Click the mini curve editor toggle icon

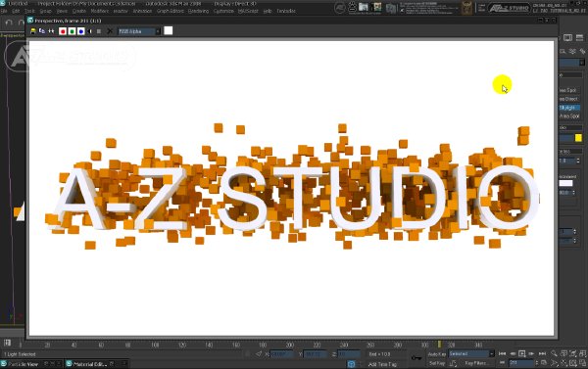7,343
